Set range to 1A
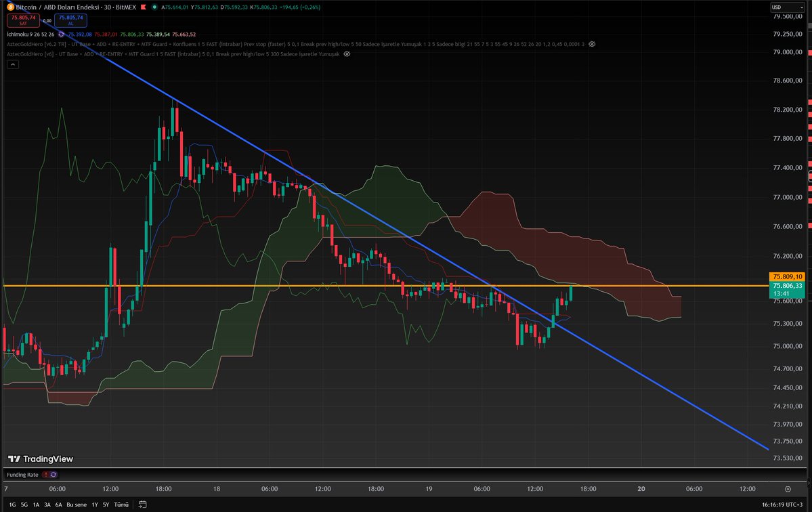The width and height of the screenshot is (812, 512). click(36, 505)
